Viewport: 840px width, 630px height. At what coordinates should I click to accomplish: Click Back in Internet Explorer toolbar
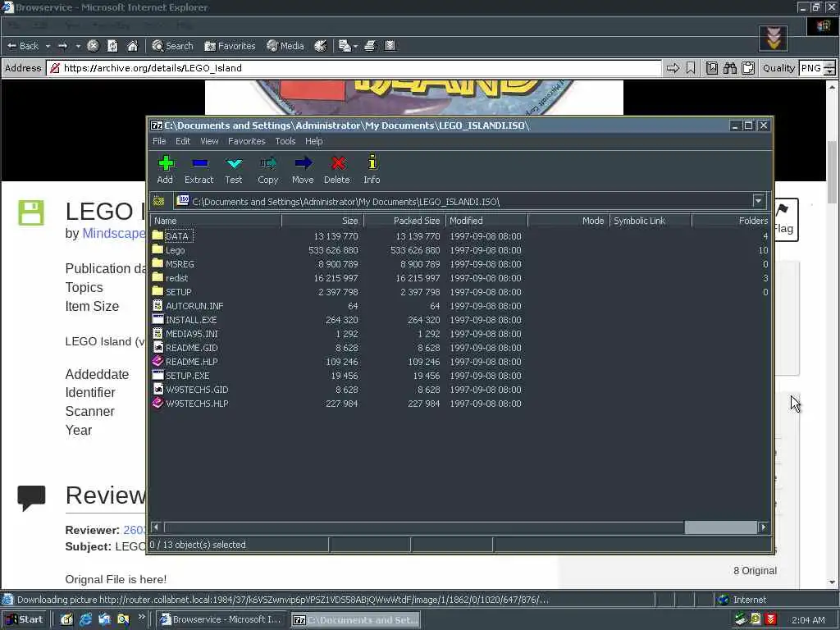click(x=23, y=46)
